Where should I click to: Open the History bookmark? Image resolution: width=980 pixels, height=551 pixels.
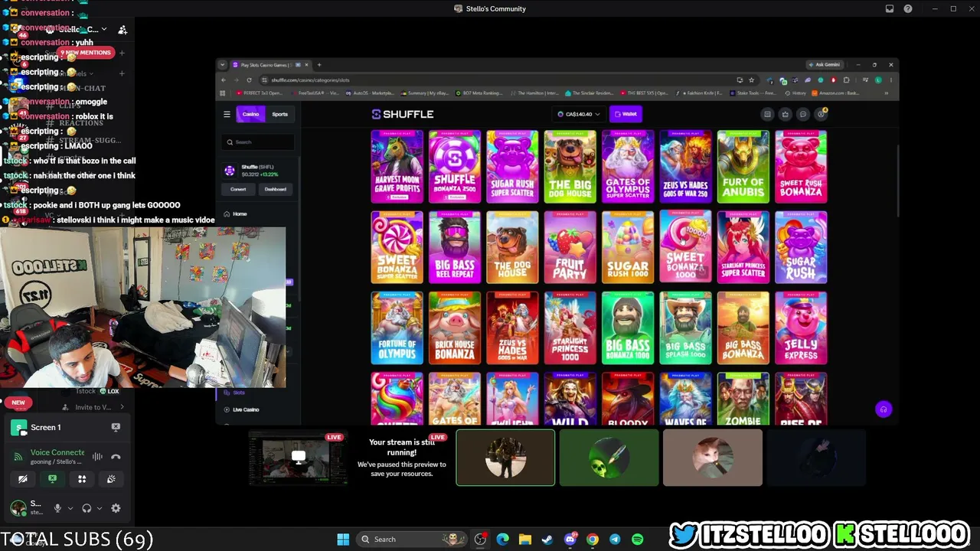pos(795,93)
